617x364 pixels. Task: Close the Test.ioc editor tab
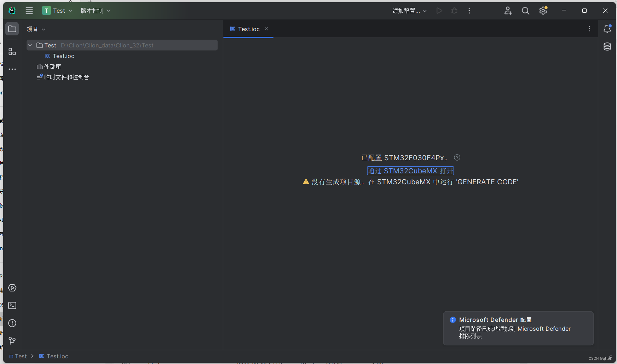[x=266, y=29]
